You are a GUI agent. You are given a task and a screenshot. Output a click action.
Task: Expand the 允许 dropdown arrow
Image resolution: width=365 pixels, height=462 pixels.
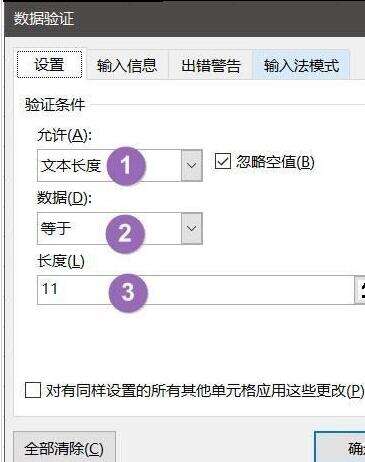point(192,165)
